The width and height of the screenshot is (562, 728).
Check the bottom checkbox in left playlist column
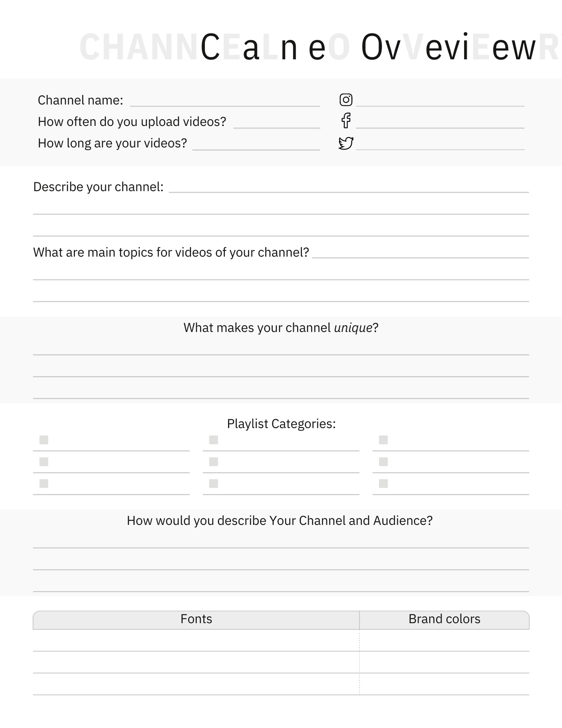point(44,483)
